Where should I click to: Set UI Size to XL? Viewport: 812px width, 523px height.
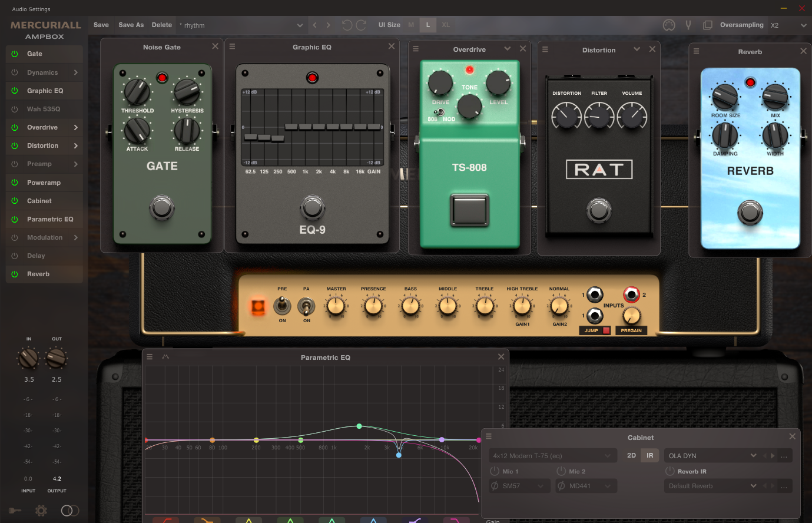(x=446, y=25)
